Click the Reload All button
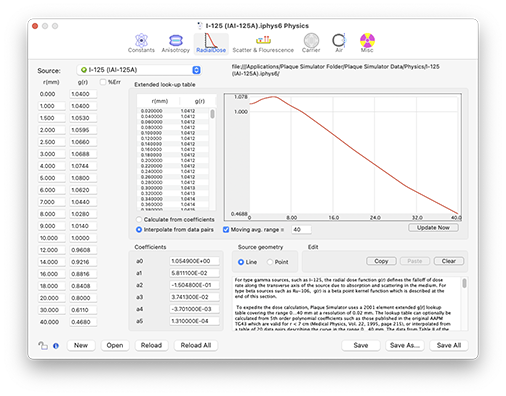506x396 pixels. pos(196,345)
